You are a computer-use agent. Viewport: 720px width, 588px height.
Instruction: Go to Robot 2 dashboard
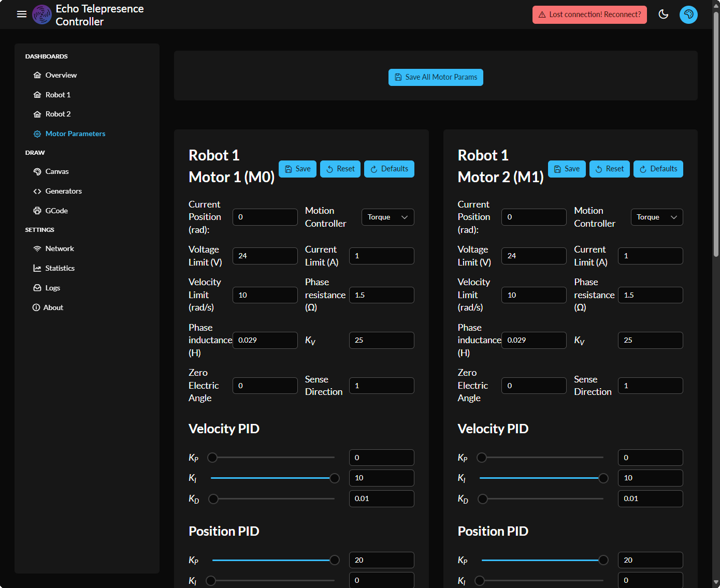click(57, 114)
